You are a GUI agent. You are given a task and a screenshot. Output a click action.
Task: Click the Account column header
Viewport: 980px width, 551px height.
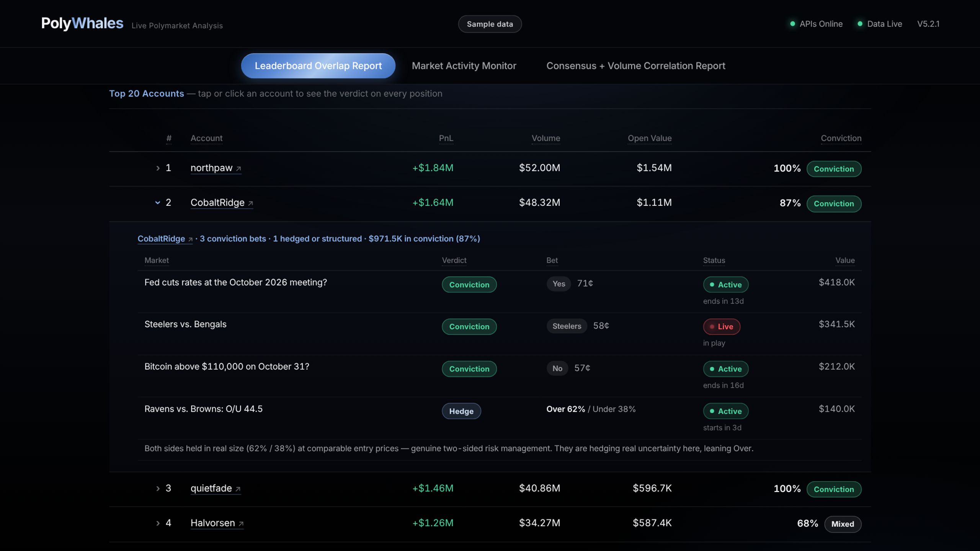pos(206,138)
